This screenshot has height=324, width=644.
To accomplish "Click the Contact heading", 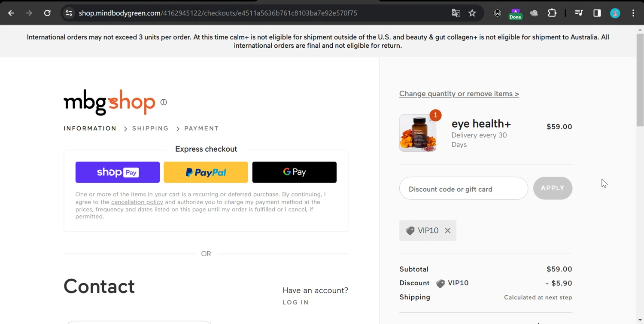I will (x=99, y=286).
